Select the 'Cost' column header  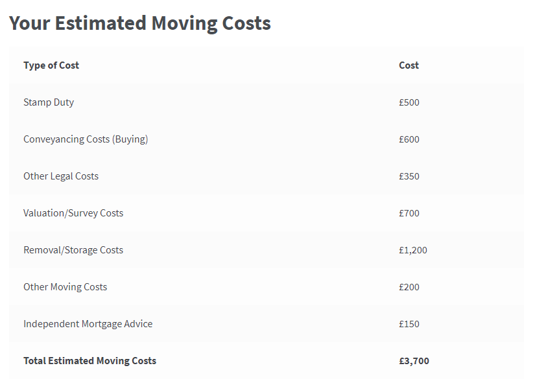point(409,65)
